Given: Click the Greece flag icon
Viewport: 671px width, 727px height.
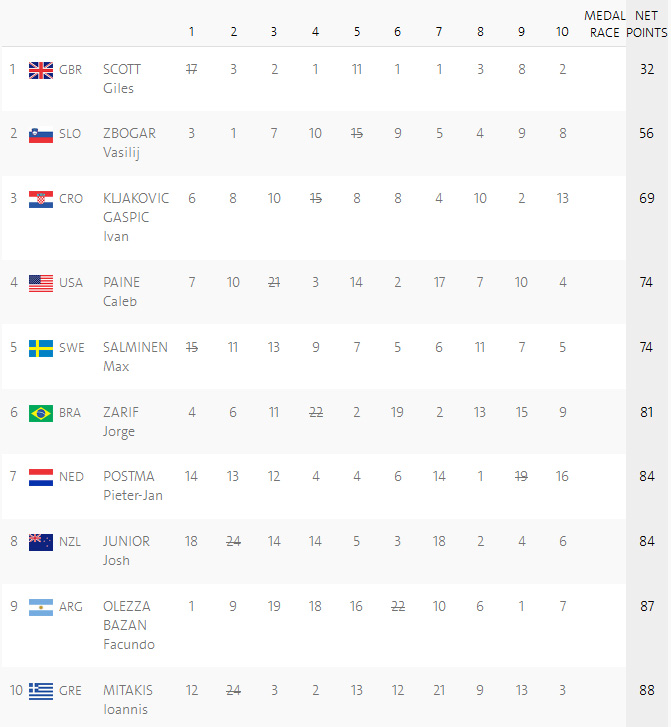Looking at the screenshot, I should [40, 690].
